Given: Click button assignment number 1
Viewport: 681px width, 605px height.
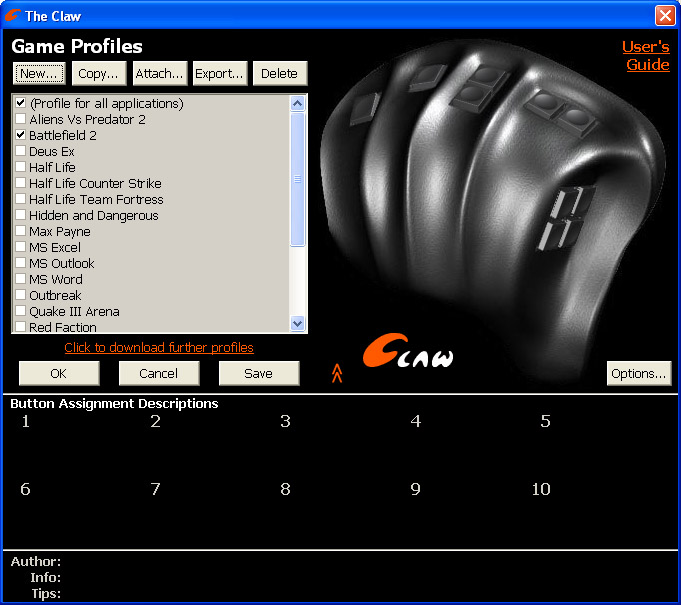Looking at the screenshot, I should coord(26,421).
